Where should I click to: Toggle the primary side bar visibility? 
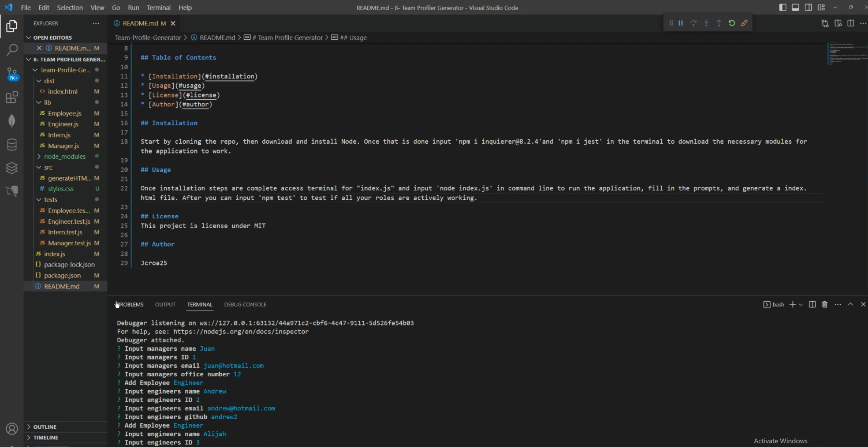[x=782, y=8]
